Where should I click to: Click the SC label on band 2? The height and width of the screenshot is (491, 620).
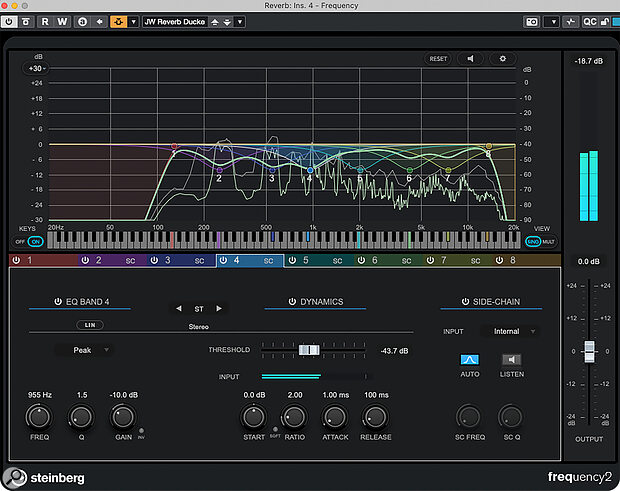[x=130, y=261]
